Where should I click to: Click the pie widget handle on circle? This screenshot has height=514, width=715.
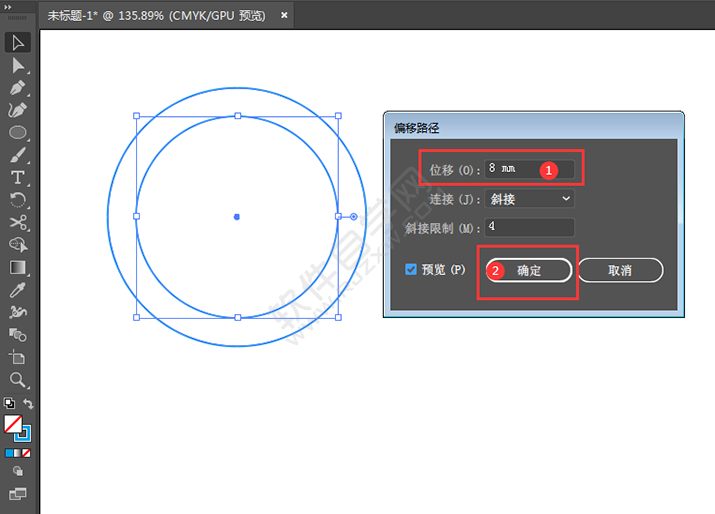coord(353,217)
